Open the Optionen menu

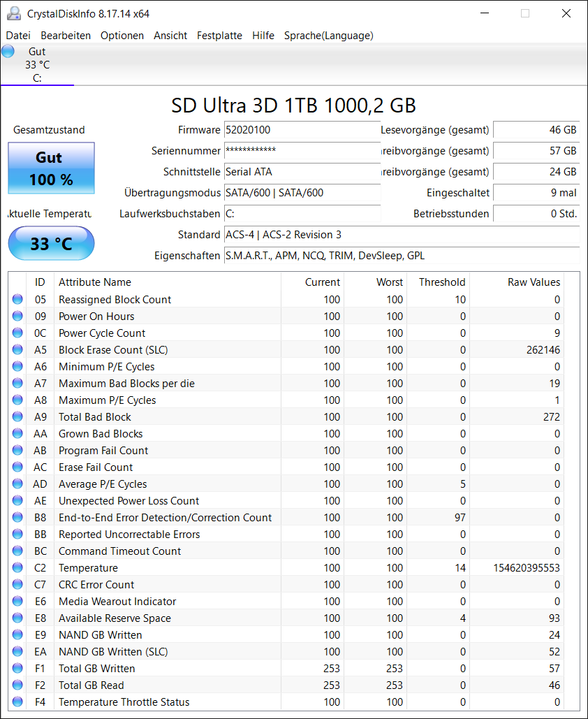point(122,36)
